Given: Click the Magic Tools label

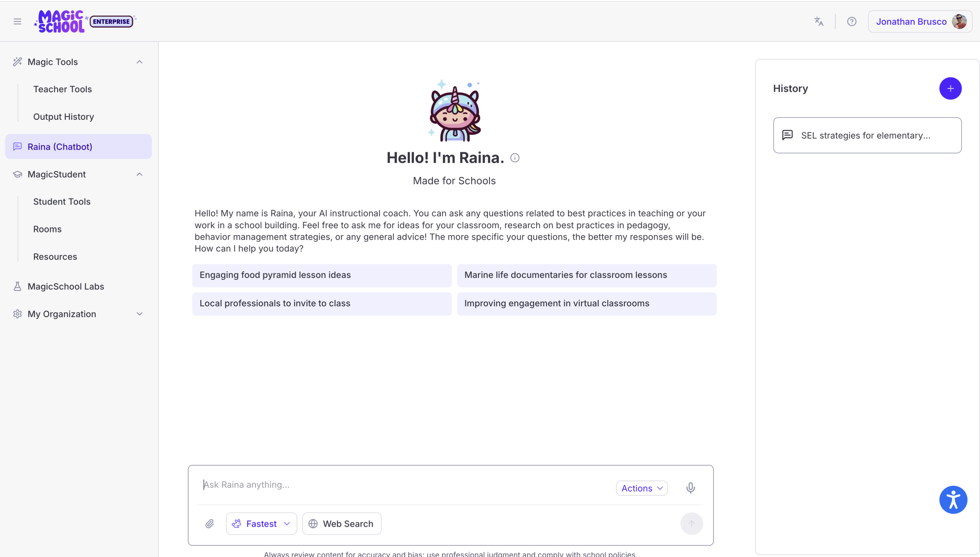Looking at the screenshot, I should [x=52, y=62].
